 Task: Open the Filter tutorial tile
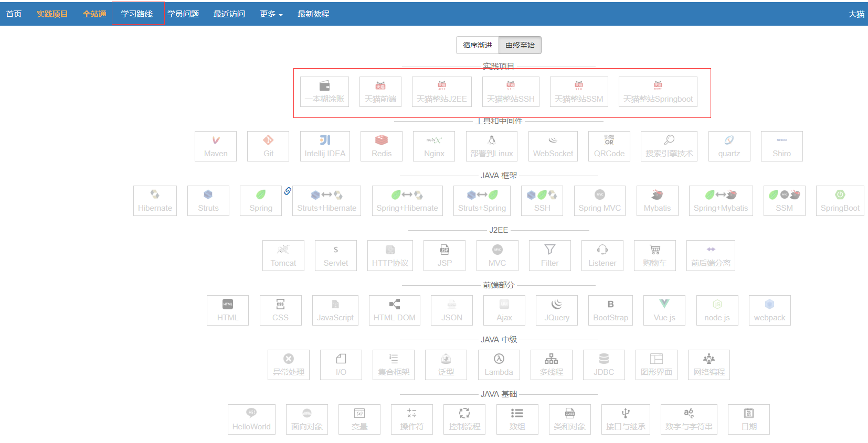pyautogui.click(x=550, y=256)
